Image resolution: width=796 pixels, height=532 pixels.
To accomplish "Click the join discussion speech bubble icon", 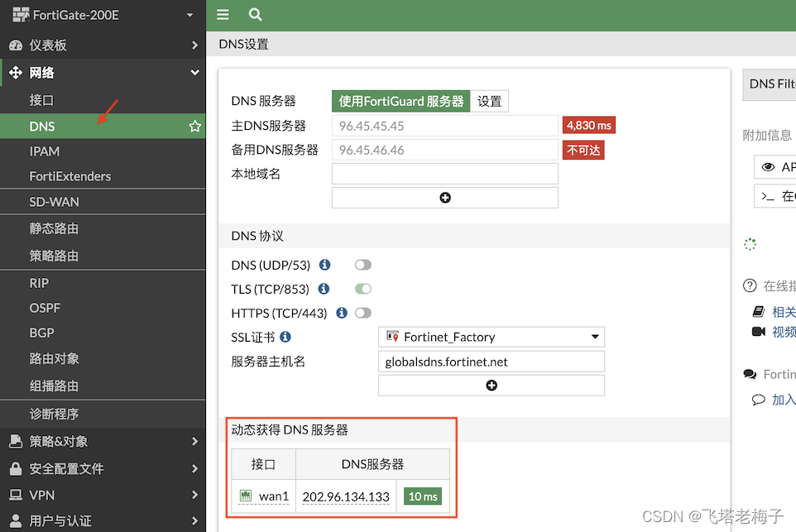I will pos(759,400).
